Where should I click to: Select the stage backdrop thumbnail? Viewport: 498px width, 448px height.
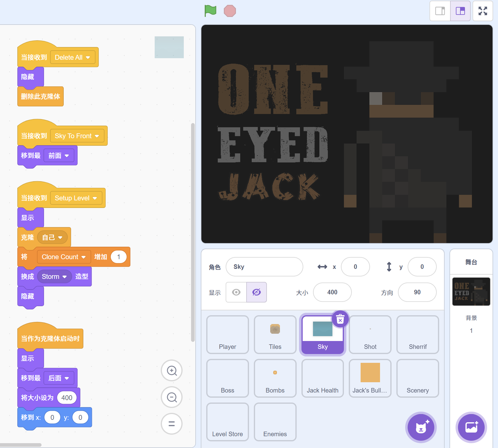pos(471,292)
